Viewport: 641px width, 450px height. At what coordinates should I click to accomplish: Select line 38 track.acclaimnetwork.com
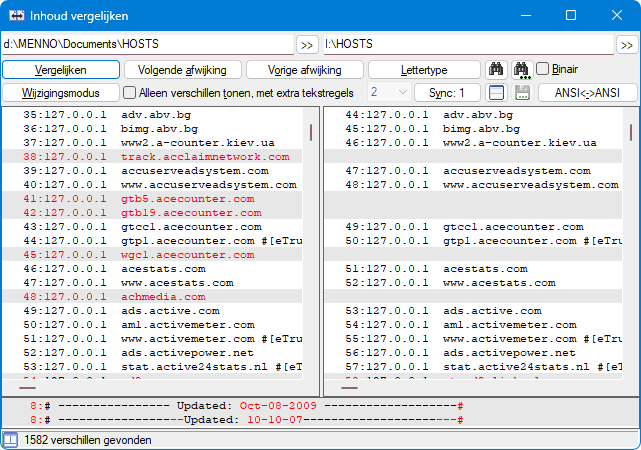pyautogui.click(x=152, y=157)
